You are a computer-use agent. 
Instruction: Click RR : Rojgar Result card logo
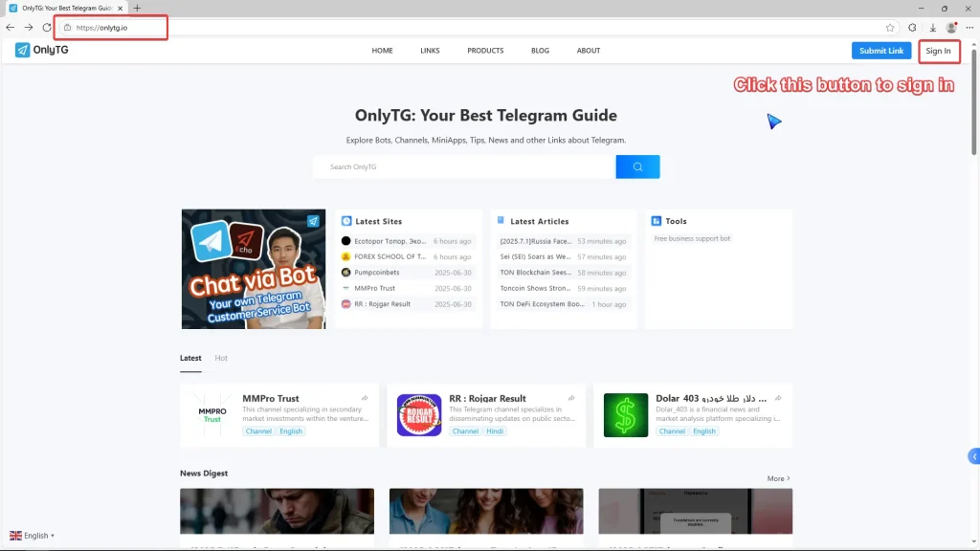[419, 415]
